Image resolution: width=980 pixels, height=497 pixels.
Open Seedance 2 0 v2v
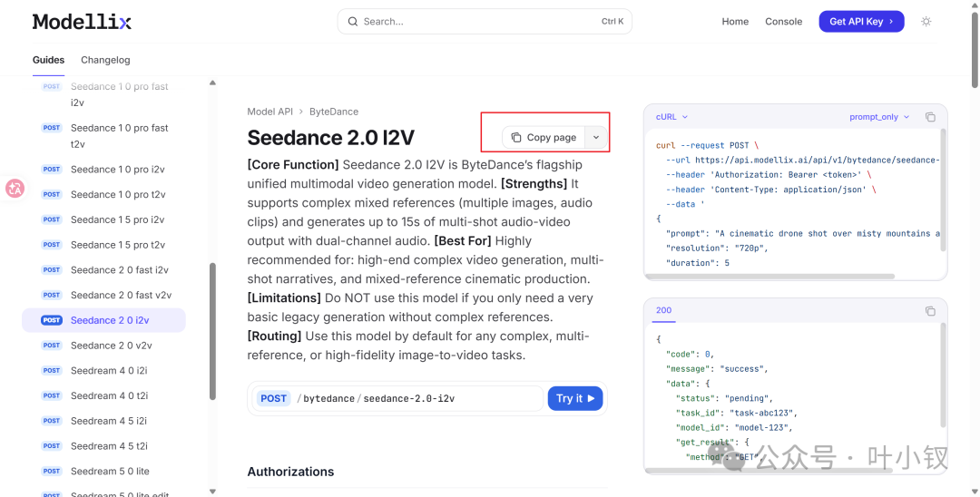(x=103, y=346)
